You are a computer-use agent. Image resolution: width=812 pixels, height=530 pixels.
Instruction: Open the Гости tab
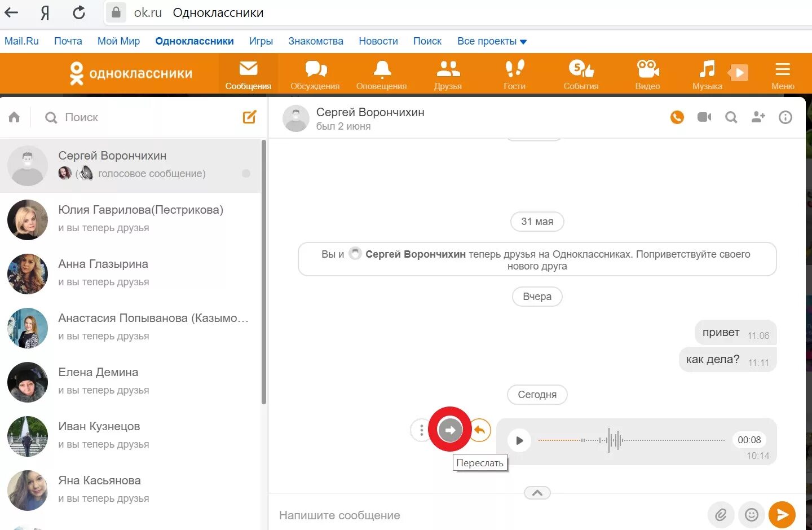514,74
